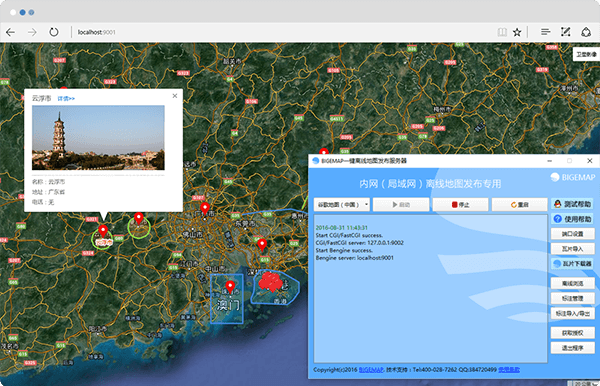Click the 端口设置 button

point(572,234)
